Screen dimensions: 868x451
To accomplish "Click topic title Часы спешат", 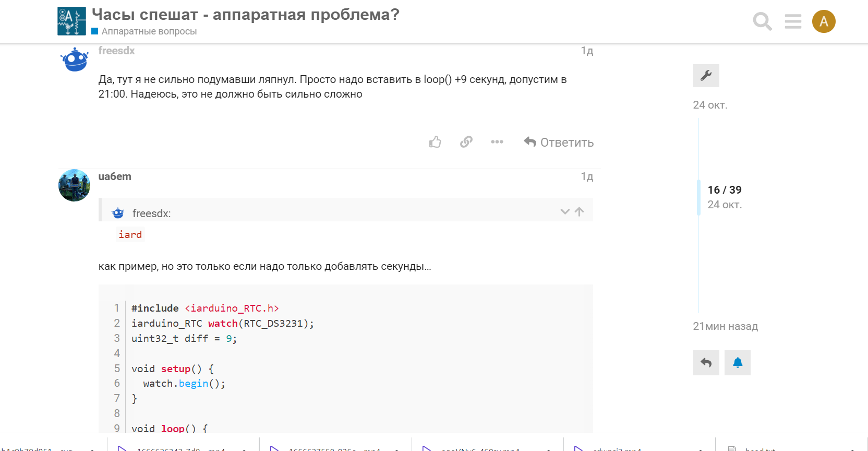I will (246, 14).
